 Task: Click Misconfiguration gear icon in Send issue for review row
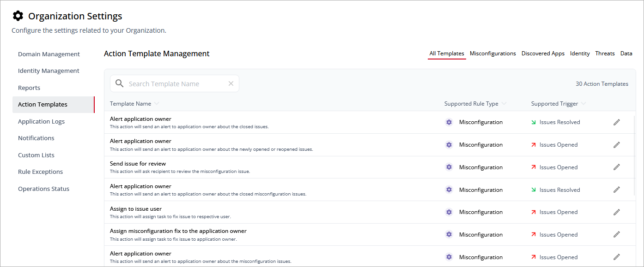449,167
